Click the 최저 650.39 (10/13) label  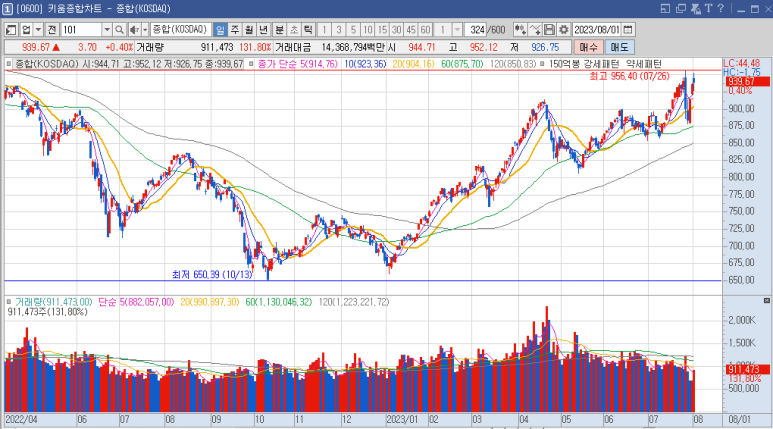[x=212, y=275]
